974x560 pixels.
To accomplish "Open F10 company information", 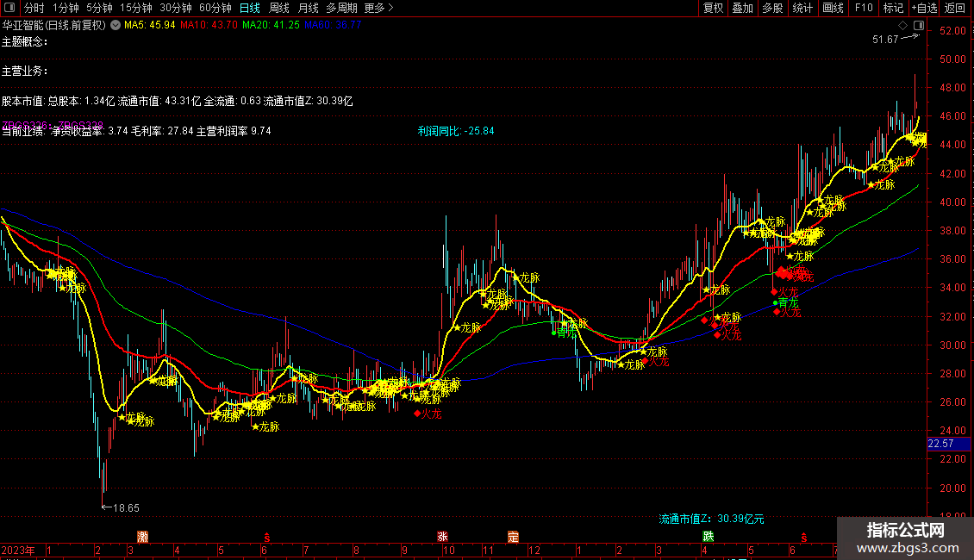I will tap(864, 8).
